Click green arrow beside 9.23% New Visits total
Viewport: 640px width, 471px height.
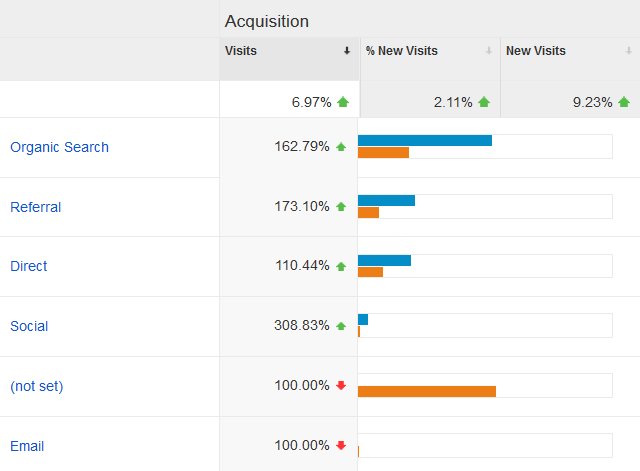pos(624,102)
